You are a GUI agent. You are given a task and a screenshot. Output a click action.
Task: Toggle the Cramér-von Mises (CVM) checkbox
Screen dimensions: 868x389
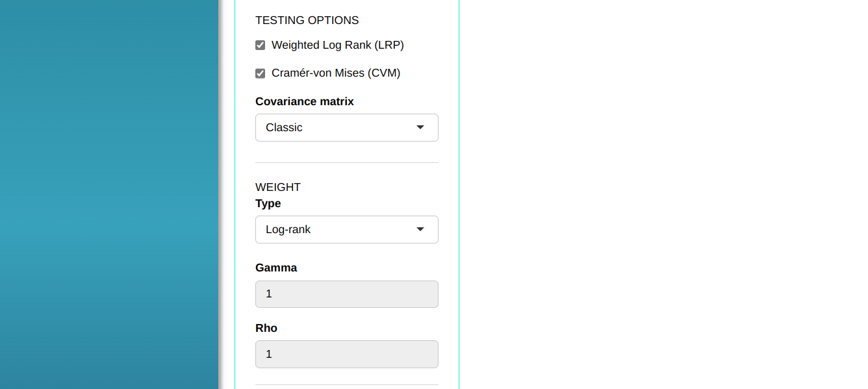click(261, 73)
